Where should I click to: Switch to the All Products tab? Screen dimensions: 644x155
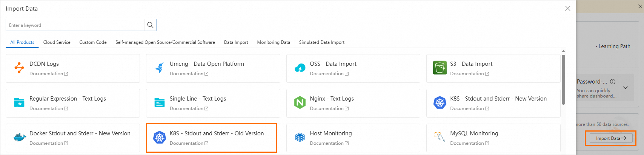[22, 42]
